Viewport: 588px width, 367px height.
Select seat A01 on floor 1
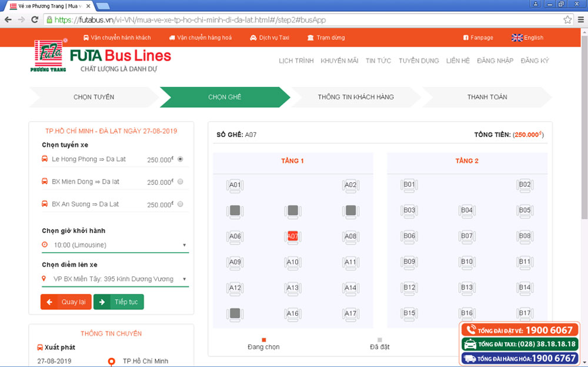pyautogui.click(x=235, y=185)
